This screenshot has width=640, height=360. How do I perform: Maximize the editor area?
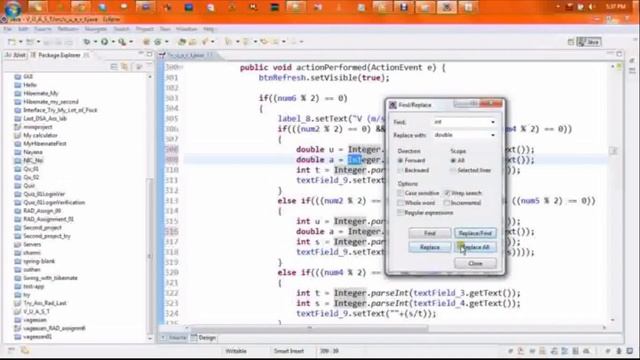pos(619,53)
